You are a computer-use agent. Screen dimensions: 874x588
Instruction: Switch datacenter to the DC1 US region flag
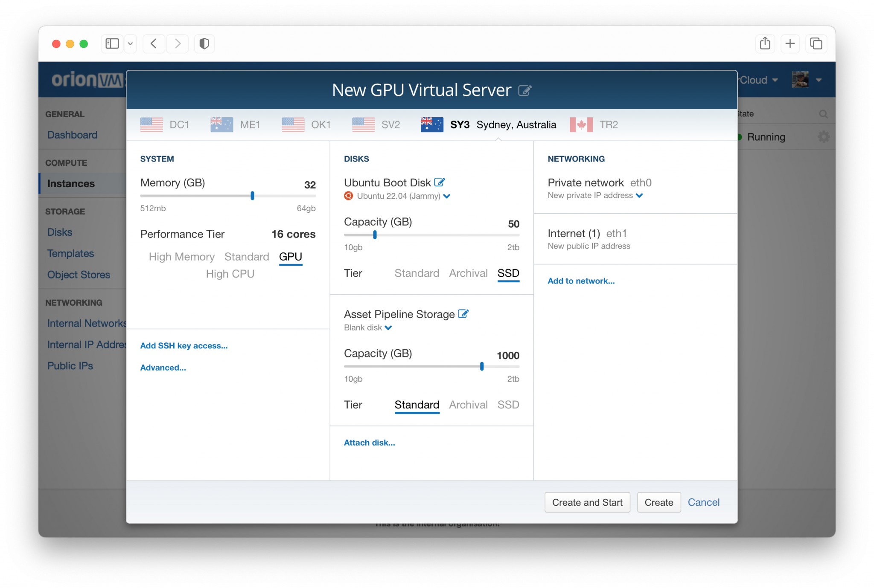151,125
